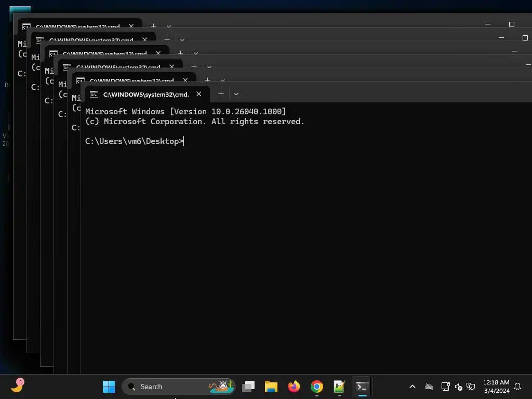
Task: Launch File Explorer from the taskbar
Action: pyautogui.click(x=271, y=387)
